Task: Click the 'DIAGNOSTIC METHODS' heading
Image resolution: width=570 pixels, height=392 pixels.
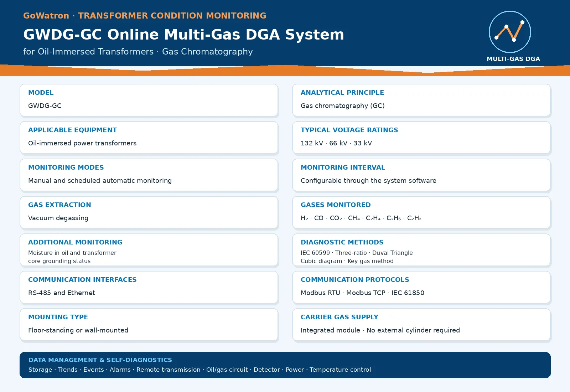Action: click(x=342, y=242)
